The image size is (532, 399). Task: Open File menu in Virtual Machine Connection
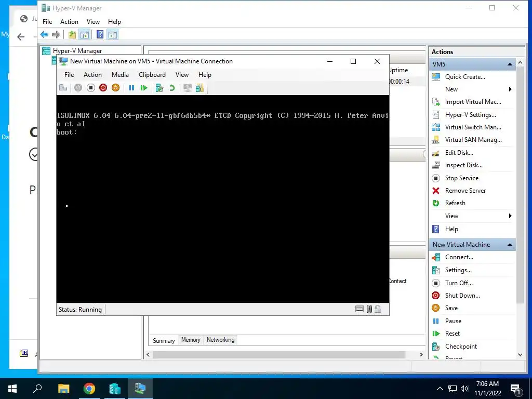(x=69, y=75)
